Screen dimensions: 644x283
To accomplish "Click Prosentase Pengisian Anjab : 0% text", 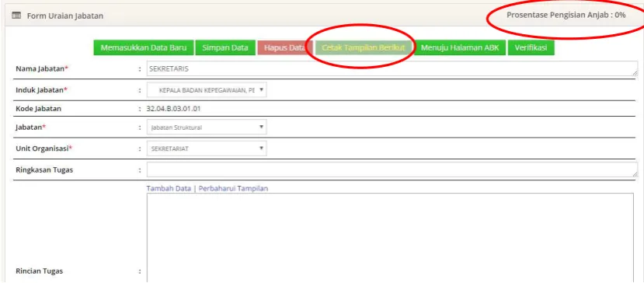I will [566, 16].
